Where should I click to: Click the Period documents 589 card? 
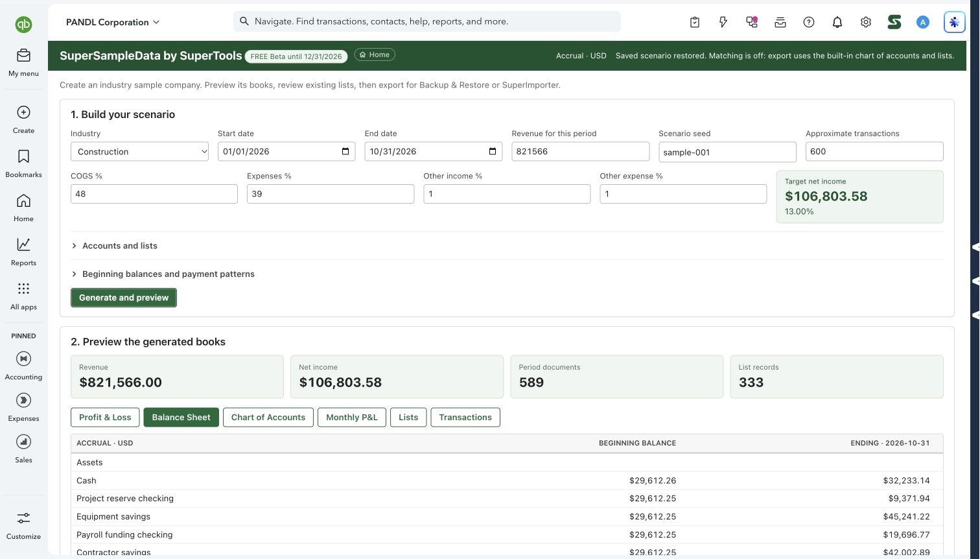[x=617, y=377]
